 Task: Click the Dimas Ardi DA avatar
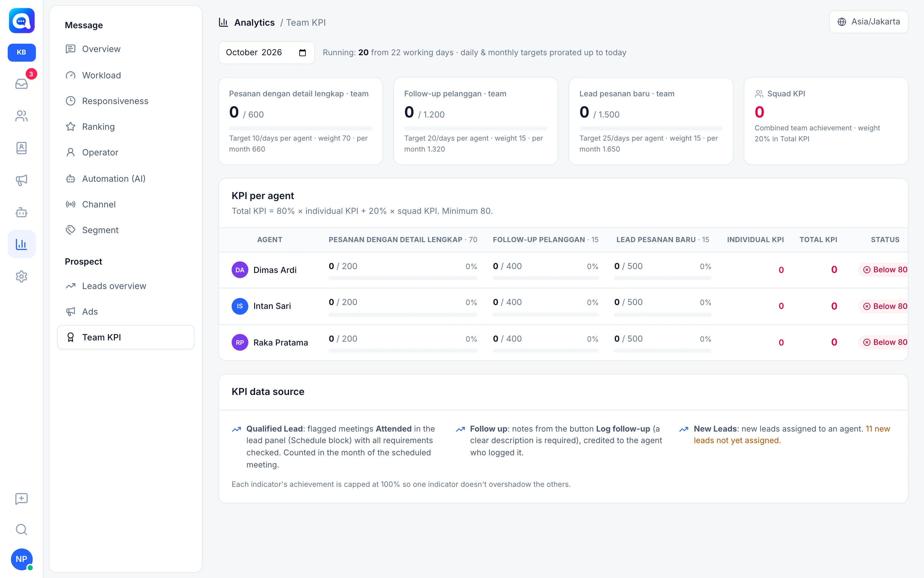[240, 270]
